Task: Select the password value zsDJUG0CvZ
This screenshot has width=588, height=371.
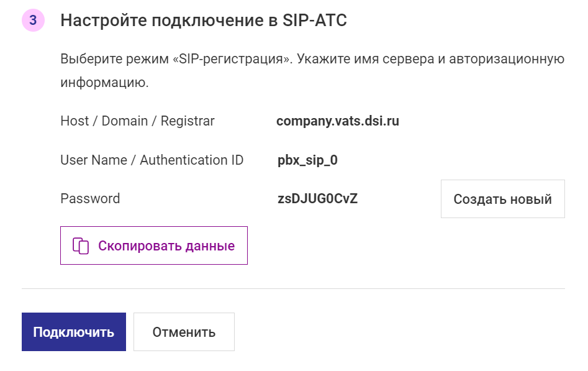Action: (318, 199)
